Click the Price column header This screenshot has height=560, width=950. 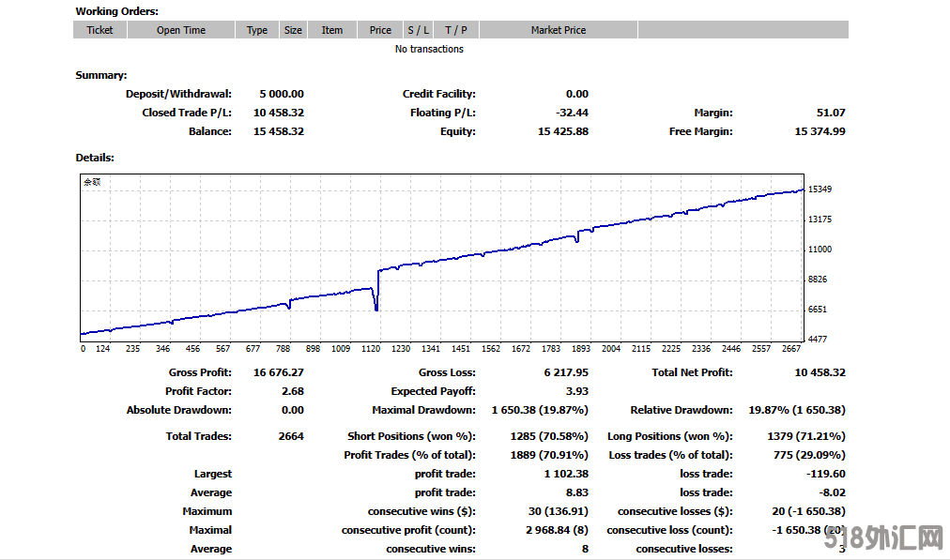point(380,30)
